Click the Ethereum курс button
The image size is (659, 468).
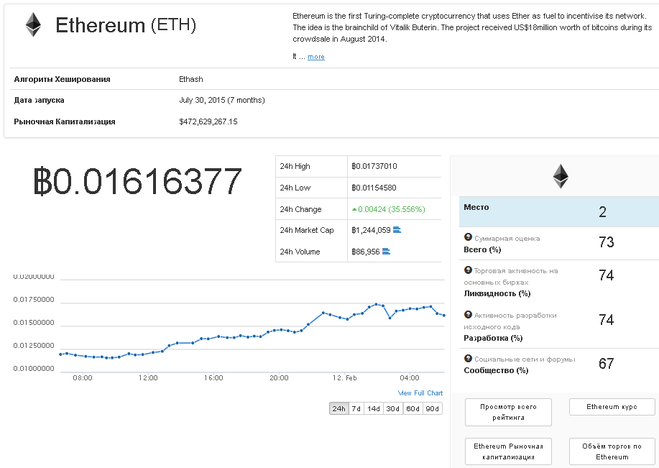611,407
